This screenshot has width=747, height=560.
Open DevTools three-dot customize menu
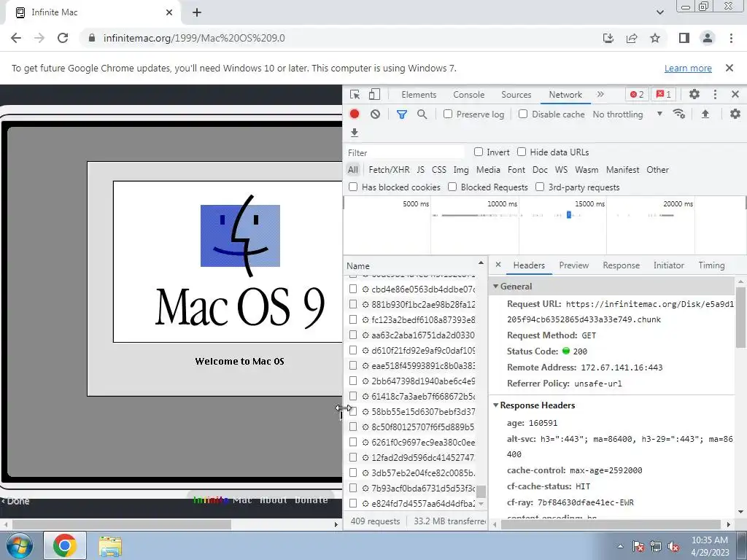tap(715, 94)
